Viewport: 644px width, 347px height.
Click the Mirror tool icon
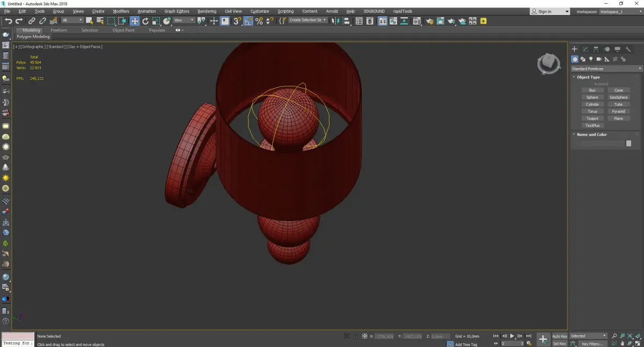[335, 21]
